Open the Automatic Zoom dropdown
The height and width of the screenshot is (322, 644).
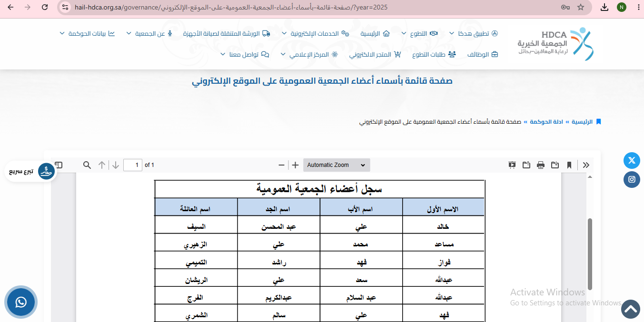pyautogui.click(x=337, y=165)
